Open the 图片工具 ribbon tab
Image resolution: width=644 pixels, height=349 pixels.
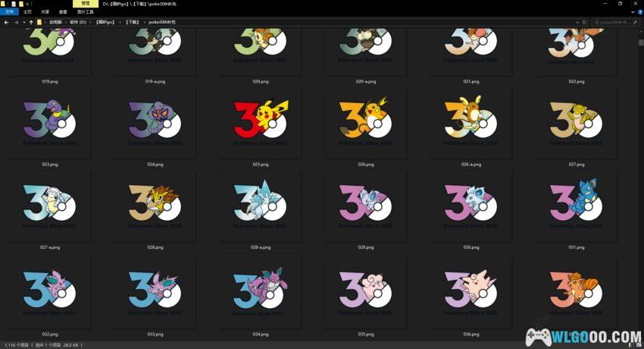(85, 12)
